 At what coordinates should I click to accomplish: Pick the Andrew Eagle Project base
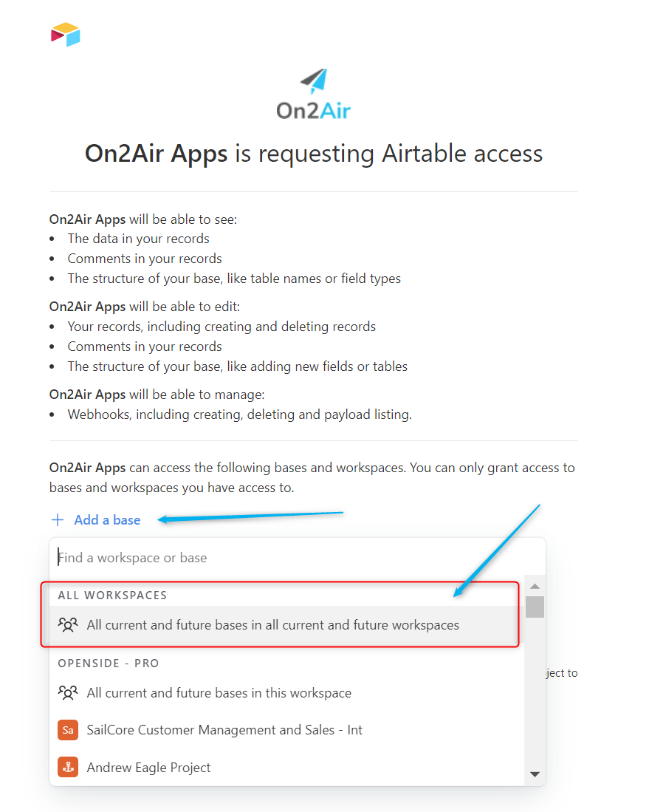pyautogui.click(x=148, y=768)
